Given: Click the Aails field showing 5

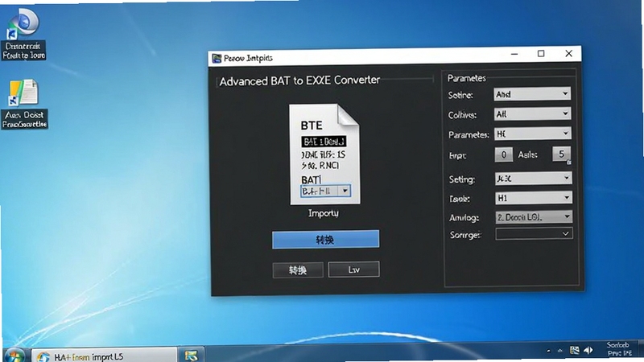Looking at the screenshot, I should 561,154.
